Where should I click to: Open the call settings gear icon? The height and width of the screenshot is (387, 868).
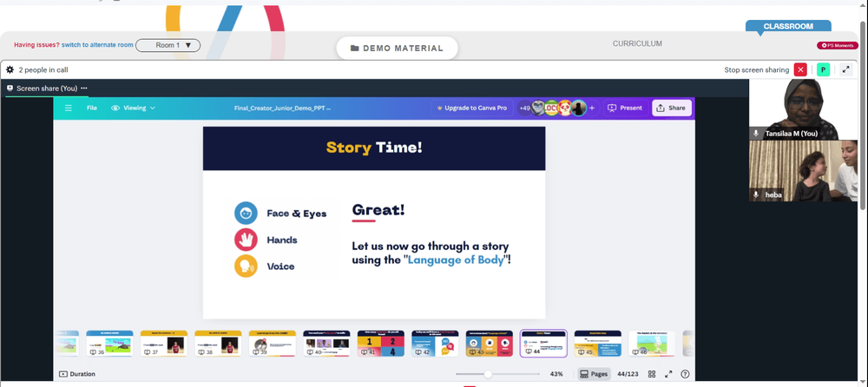click(x=10, y=69)
